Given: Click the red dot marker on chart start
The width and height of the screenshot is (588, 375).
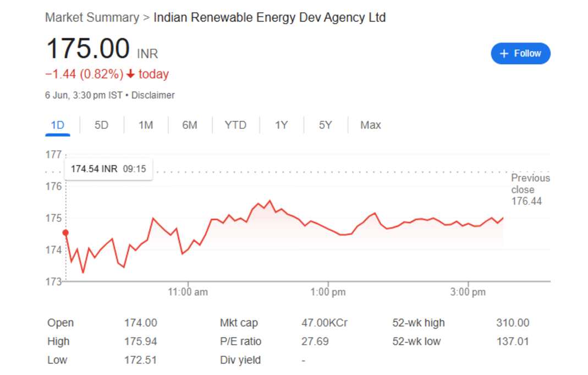Looking at the screenshot, I should point(66,233).
